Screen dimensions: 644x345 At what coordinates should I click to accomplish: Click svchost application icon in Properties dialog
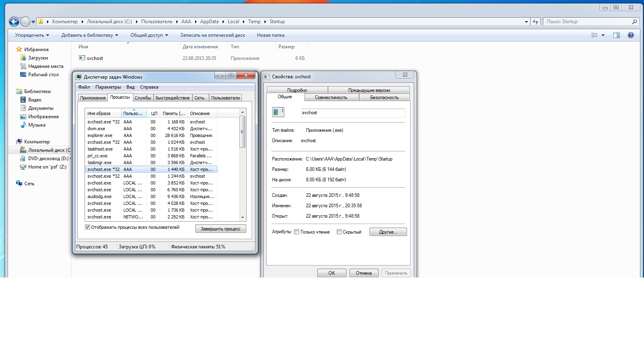point(278,112)
